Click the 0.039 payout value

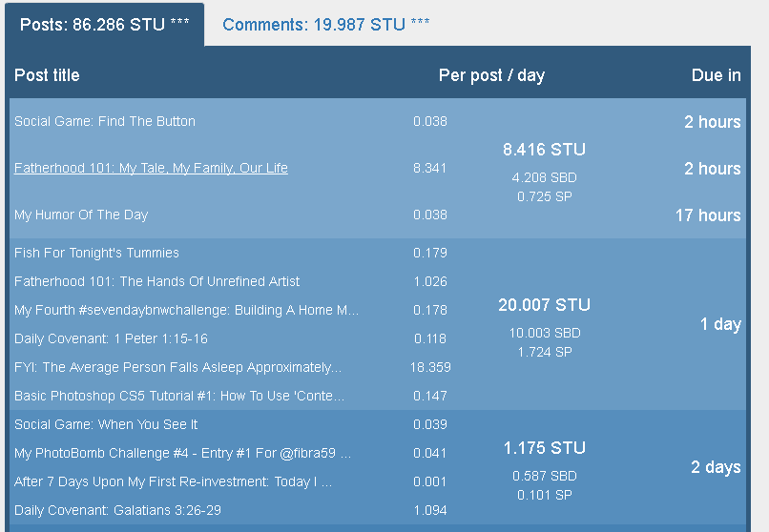tap(430, 424)
